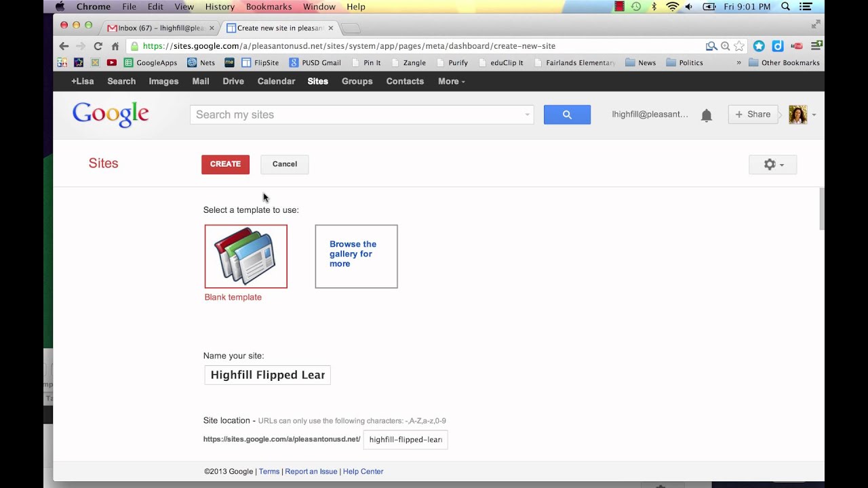
Task: Open the Bookmarks menu
Action: click(x=269, y=7)
